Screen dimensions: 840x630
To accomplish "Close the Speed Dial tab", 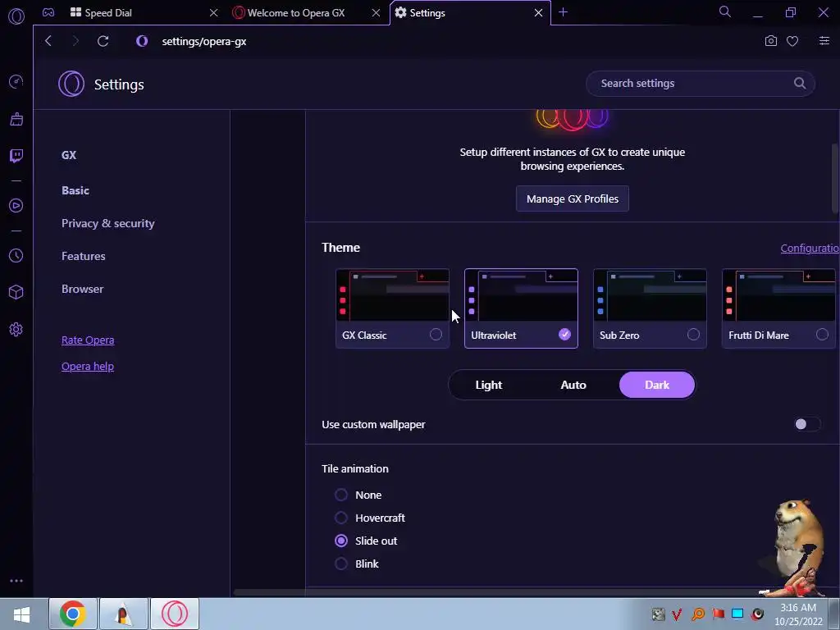I will click(214, 12).
